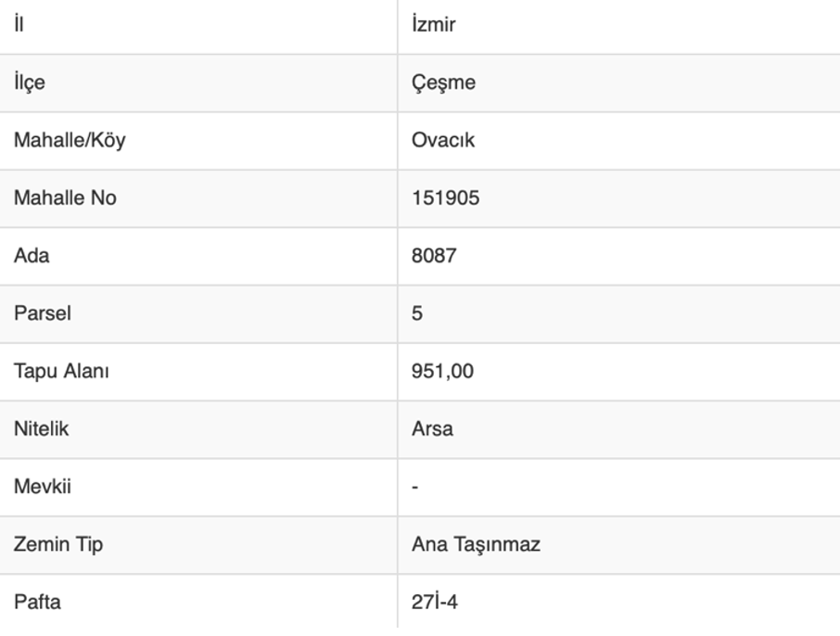
Task: Select the Mevkii row label
Action: [42, 487]
